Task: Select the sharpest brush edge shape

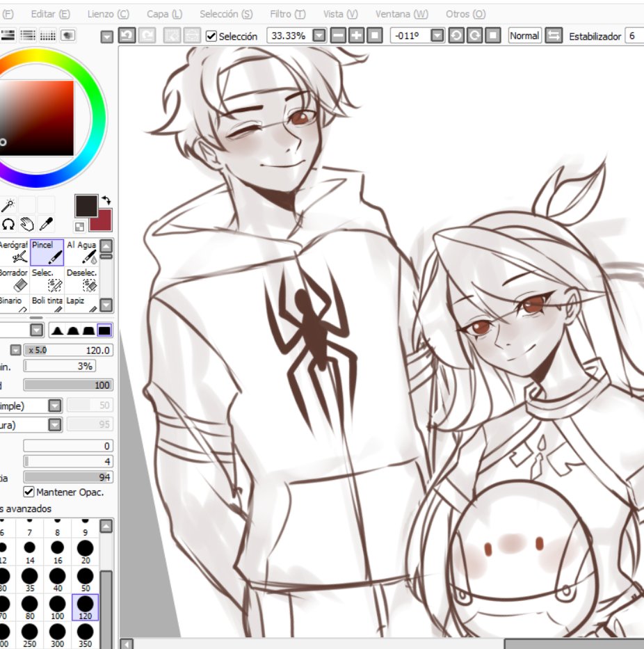Action: pyautogui.click(x=57, y=330)
